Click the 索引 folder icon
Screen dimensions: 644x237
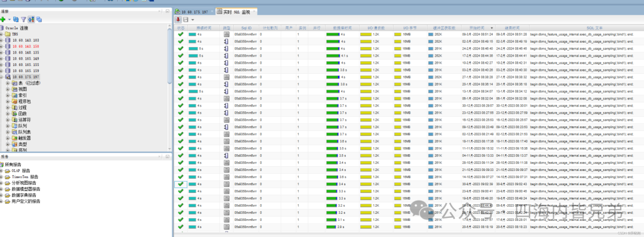(14, 95)
